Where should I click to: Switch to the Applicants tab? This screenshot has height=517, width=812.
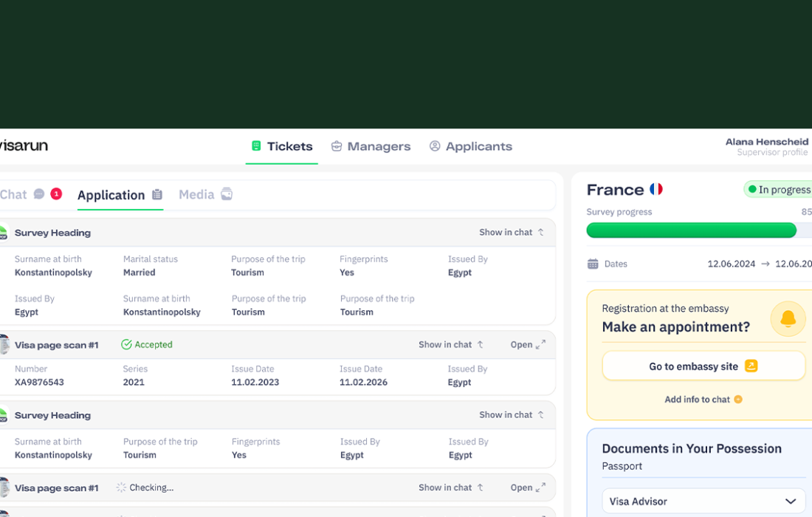pyautogui.click(x=470, y=146)
